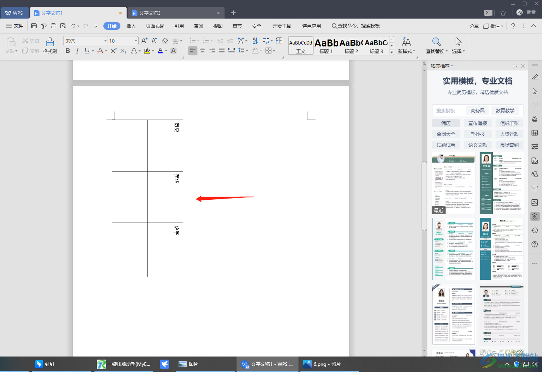Screen dimensions: 542x372
Task: Click the Increase Indent icon
Action: coord(230,41)
